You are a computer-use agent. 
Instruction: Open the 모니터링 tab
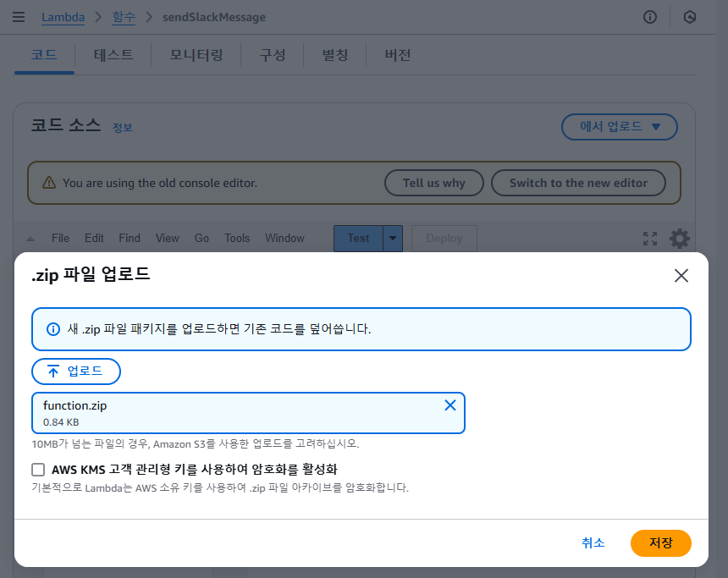(x=196, y=55)
